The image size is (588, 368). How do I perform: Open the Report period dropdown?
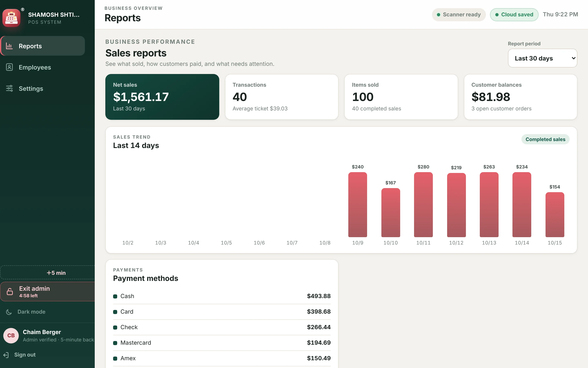click(542, 58)
